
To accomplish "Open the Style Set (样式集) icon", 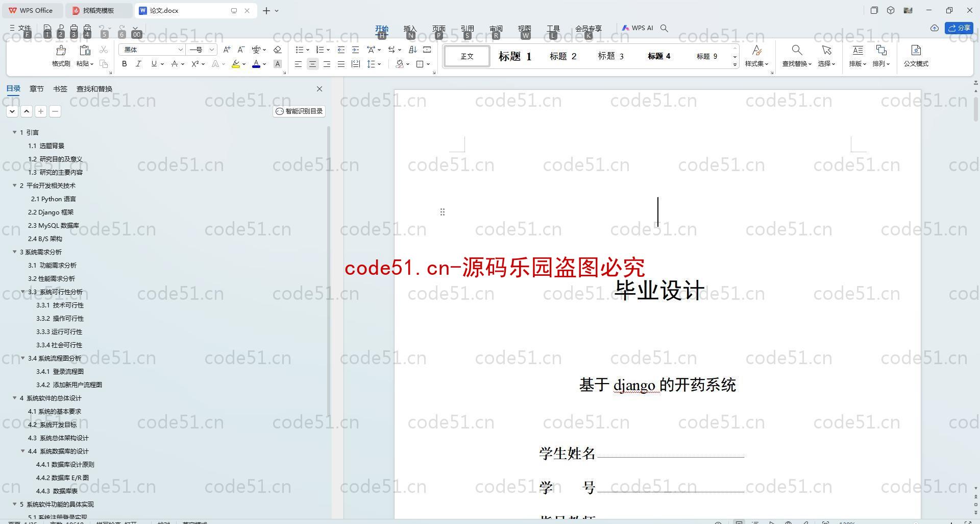I will coord(756,50).
